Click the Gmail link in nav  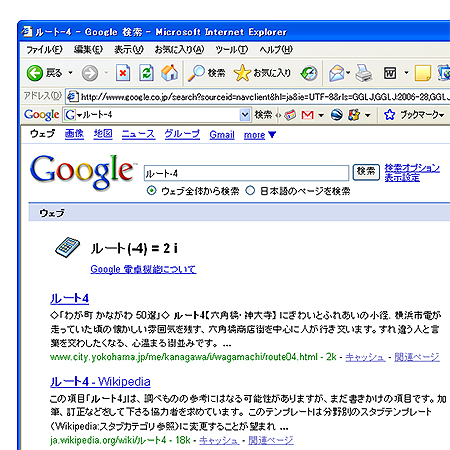(222, 135)
